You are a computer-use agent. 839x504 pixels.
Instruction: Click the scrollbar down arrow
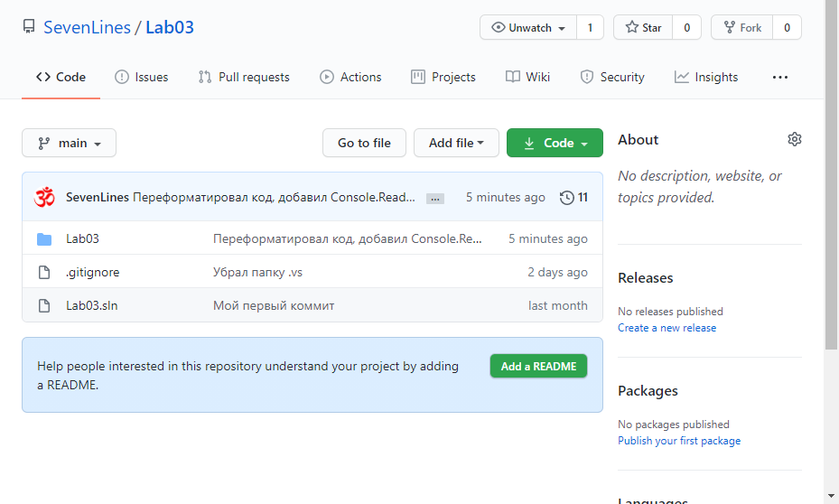831,496
